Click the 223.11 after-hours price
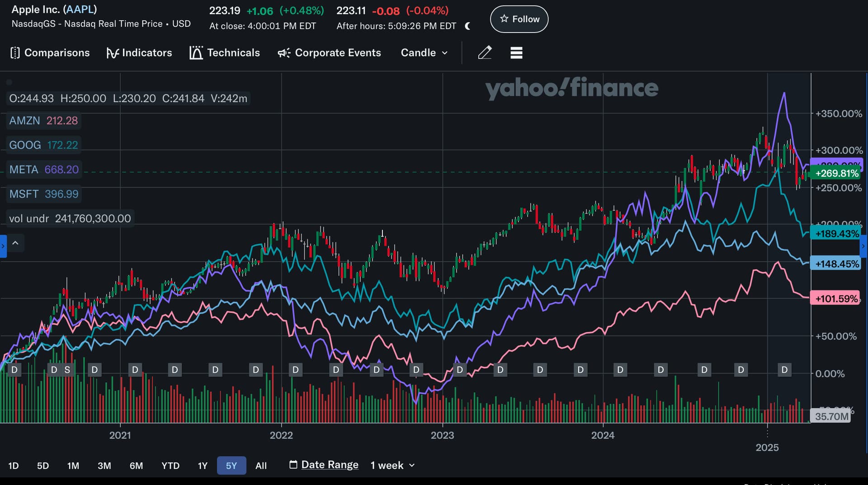Viewport: 868px width, 485px height. click(351, 10)
